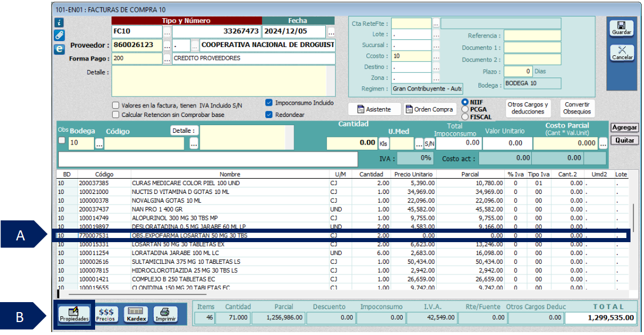Select row COMPLEJO B 250 TABLETAS EC
The height and width of the screenshot is (335, 644).
[x=342, y=279]
